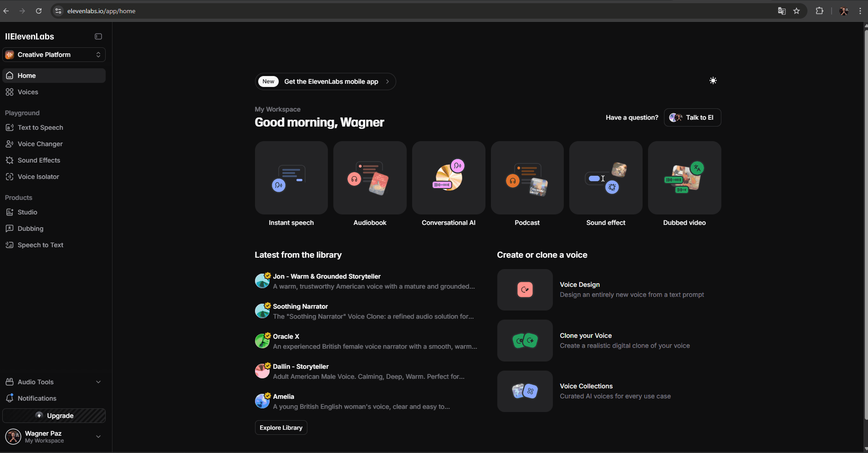The height and width of the screenshot is (453, 868).
Task: Click the IIElevenLabs logo text
Action: point(30,36)
